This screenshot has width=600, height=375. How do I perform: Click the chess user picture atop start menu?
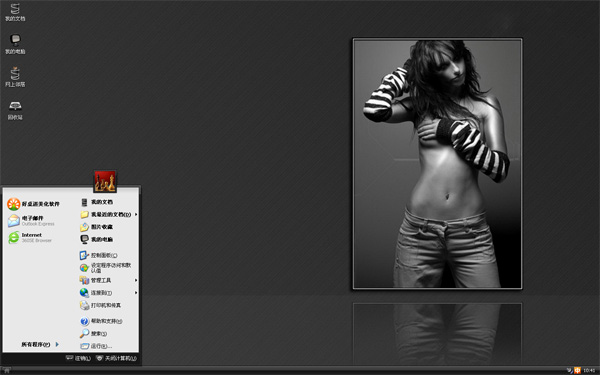click(105, 181)
